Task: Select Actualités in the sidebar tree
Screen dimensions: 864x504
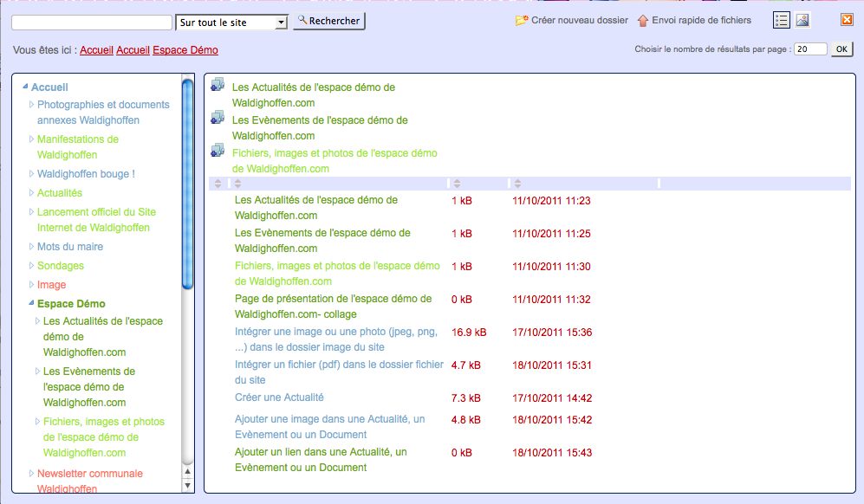Action: click(60, 193)
